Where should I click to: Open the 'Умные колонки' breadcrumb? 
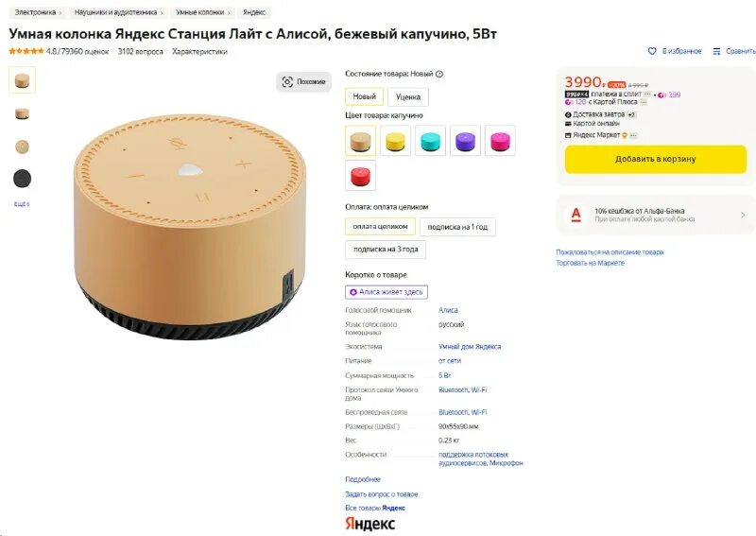point(199,12)
